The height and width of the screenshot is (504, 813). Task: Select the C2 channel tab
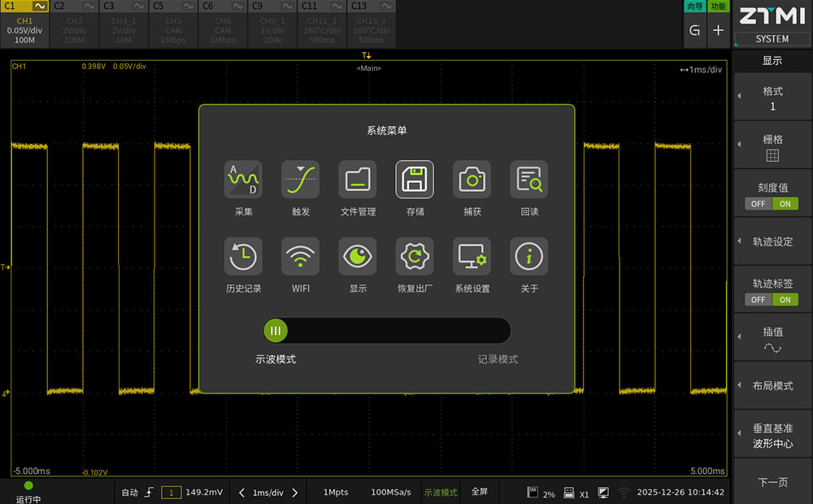73,24
